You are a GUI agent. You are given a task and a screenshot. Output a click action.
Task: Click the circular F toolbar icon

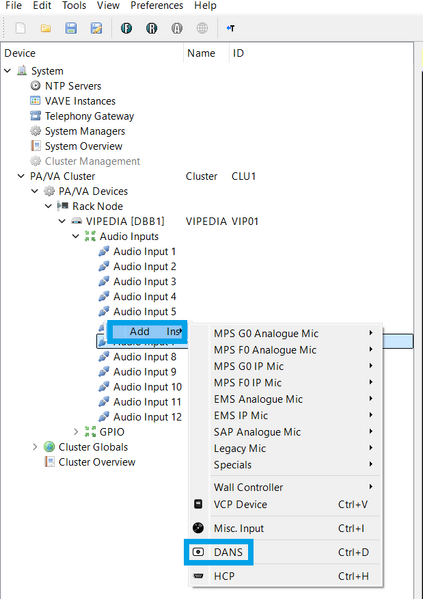126,28
